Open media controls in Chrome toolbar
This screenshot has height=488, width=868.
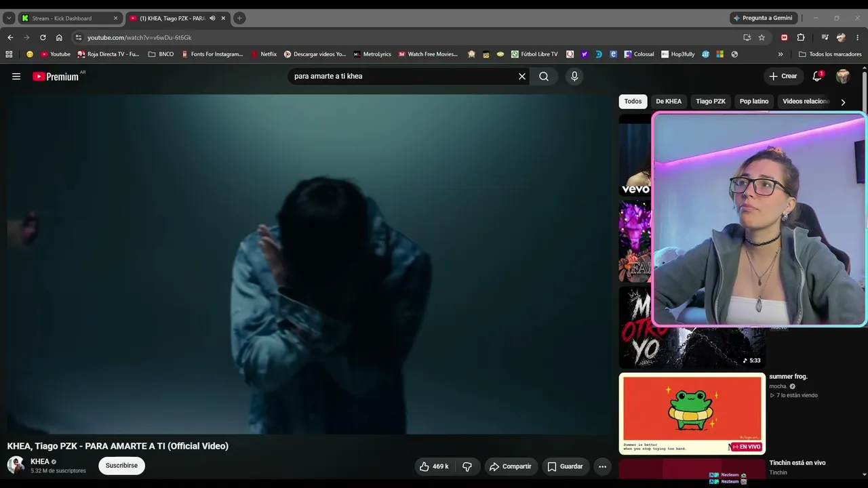(825, 37)
